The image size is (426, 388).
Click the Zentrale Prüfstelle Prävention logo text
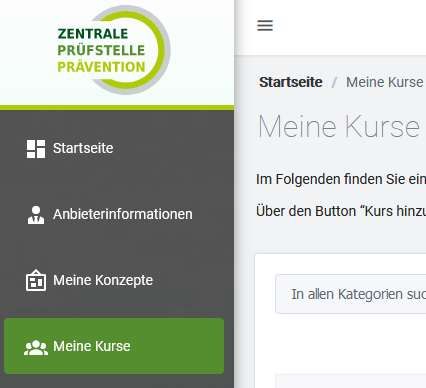point(101,50)
